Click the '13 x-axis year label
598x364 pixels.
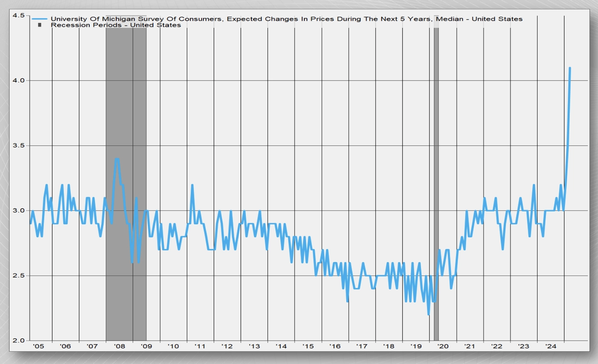pos(254,346)
